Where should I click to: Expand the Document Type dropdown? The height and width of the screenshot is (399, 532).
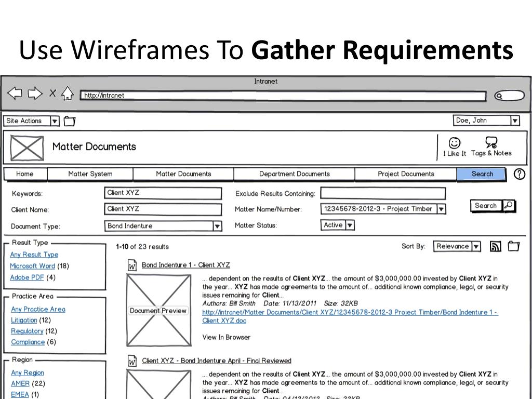163,226
